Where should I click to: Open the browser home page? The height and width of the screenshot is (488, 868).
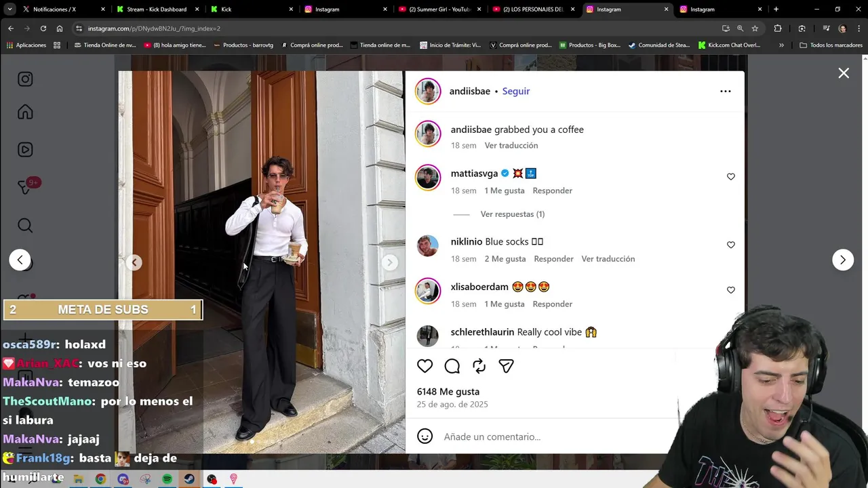(60, 28)
